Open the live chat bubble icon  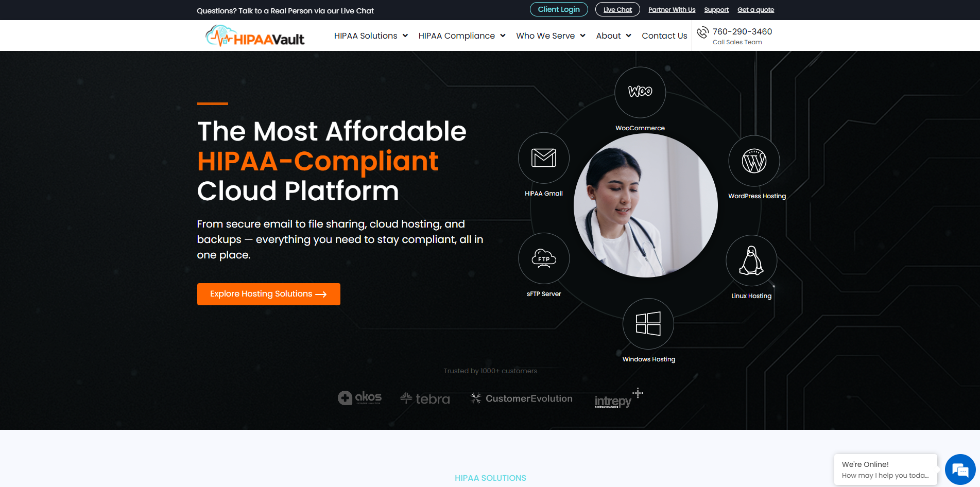pos(960,469)
